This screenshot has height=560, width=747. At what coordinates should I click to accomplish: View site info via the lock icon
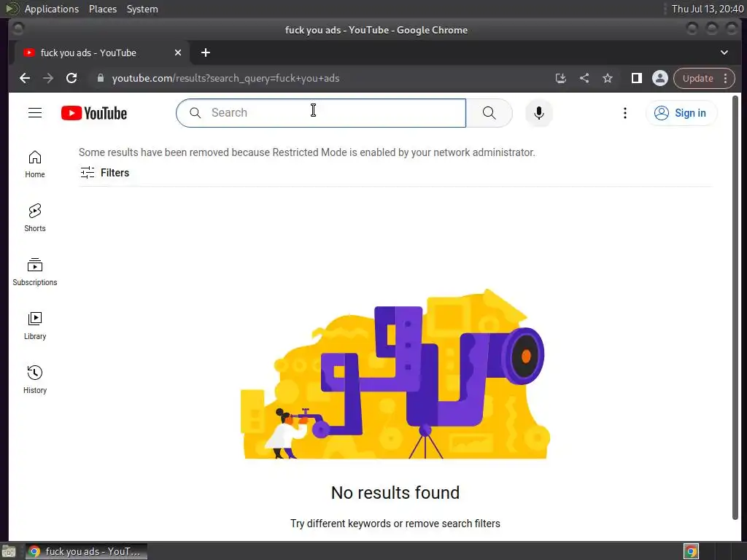101,78
